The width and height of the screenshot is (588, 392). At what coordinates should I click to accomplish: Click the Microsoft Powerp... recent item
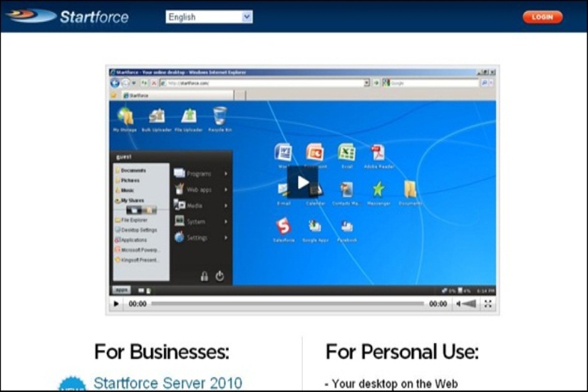point(138,250)
